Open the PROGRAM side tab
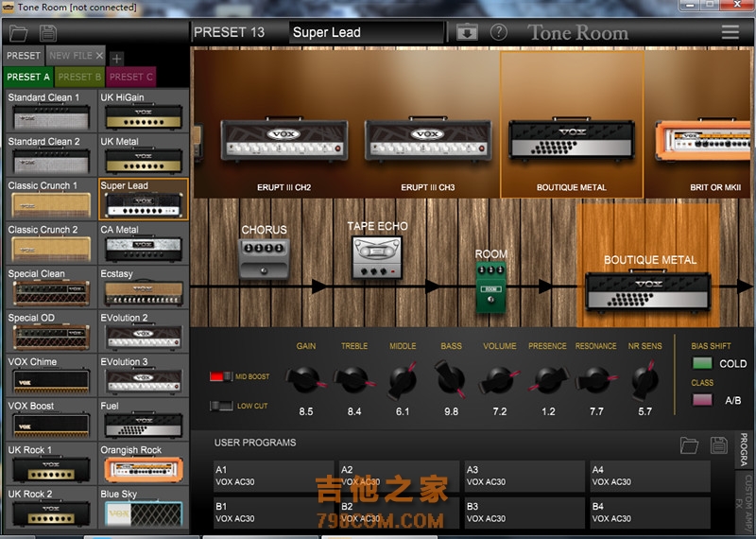This screenshot has height=539, width=756. point(744,450)
